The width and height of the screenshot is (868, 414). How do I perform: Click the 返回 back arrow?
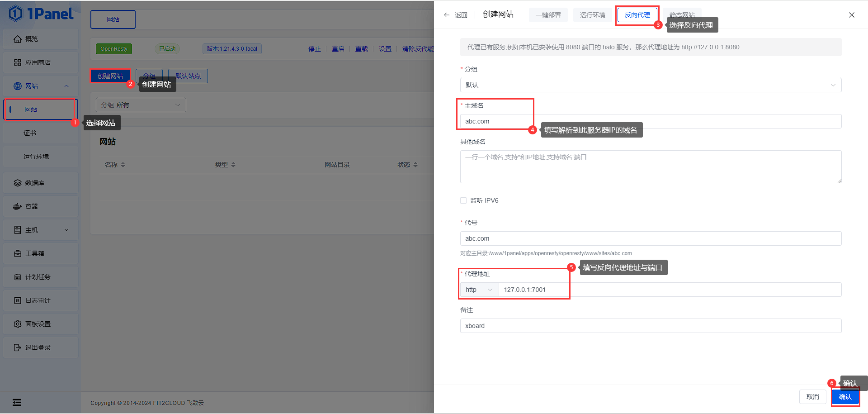pyautogui.click(x=447, y=15)
